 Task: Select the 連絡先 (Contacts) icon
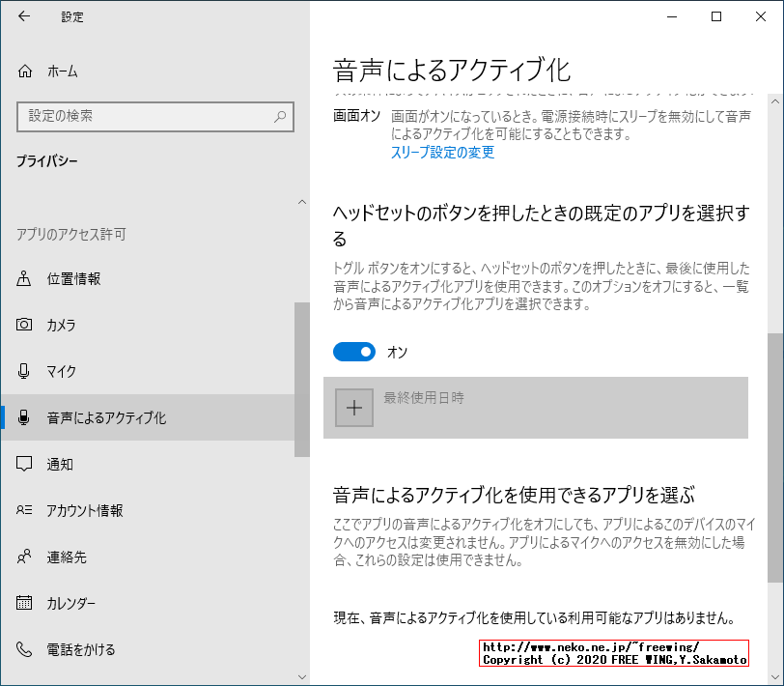tap(23, 557)
